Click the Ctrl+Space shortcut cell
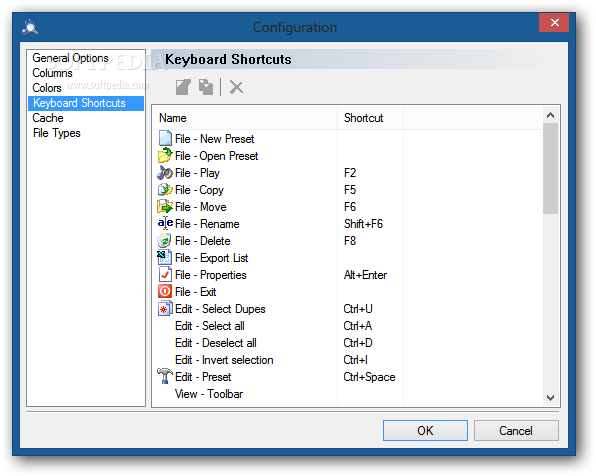The width and height of the screenshot is (596, 476). 369,377
